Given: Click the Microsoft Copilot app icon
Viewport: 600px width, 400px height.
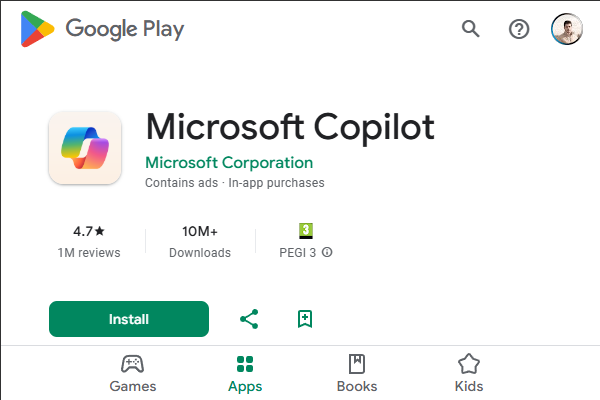Looking at the screenshot, I should tap(85, 148).
